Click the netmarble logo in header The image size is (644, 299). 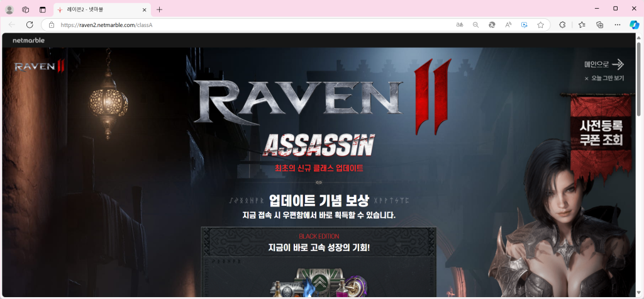29,40
